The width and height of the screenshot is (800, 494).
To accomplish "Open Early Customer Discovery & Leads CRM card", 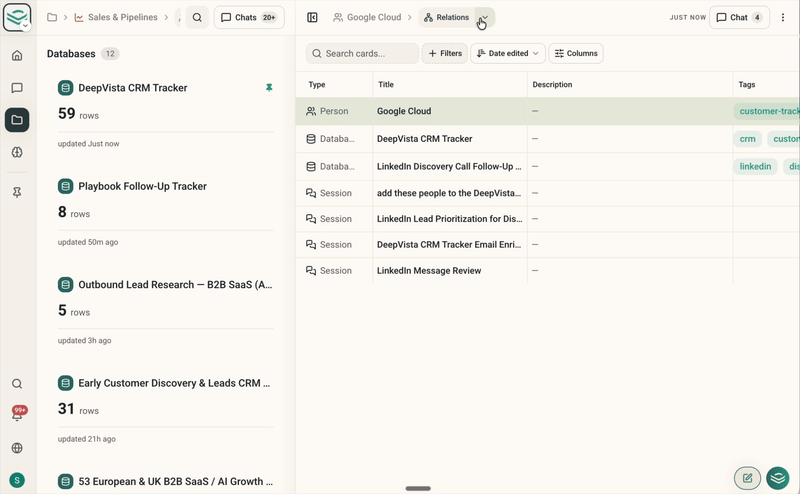I will coord(166,409).
